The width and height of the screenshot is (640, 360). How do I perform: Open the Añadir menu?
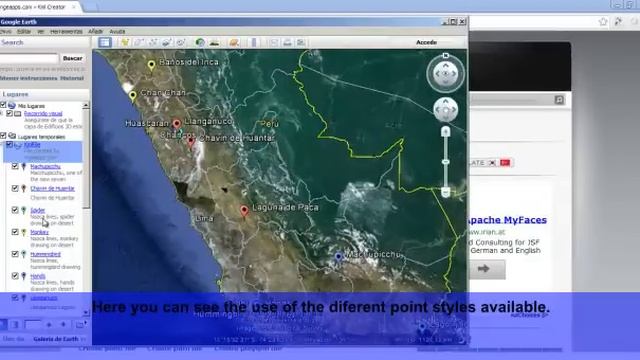coord(96,31)
